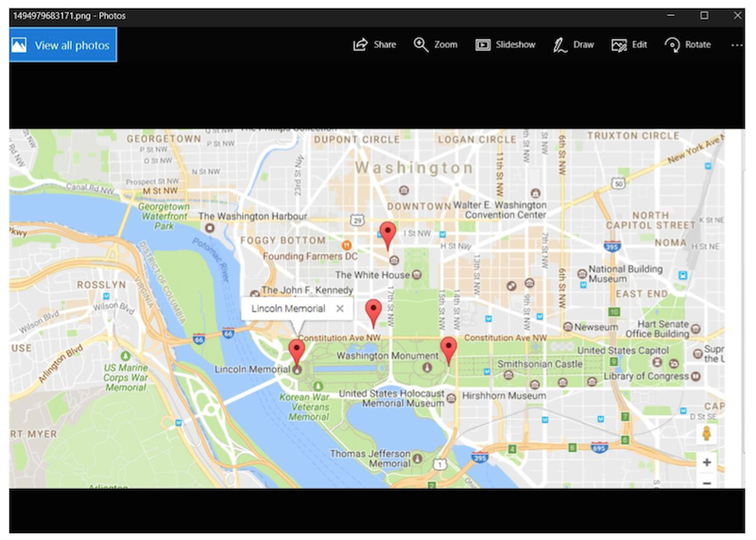Click the DUPONT CIRCLE neighborhood label
The image size is (756, 540).
point(357,139)
